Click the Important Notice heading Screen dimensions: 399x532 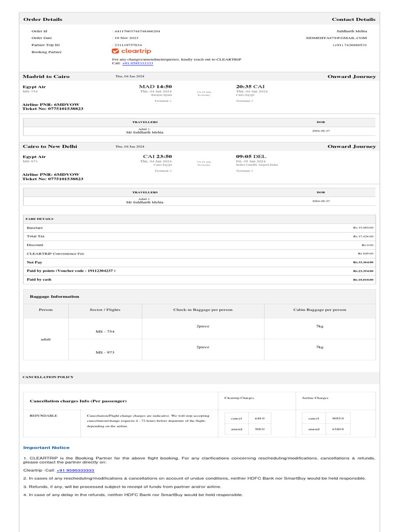(x=46, y=448)
